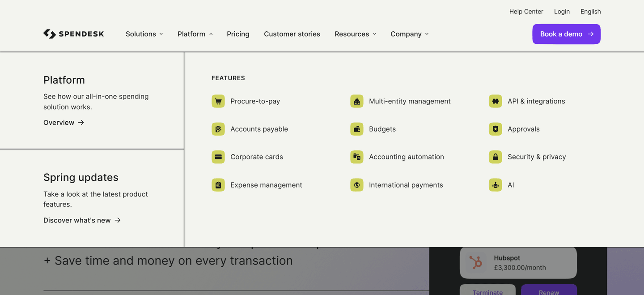Click the arrow next to Overview
Viewport: 644px width, 295px height.
[x=81, y=123]
